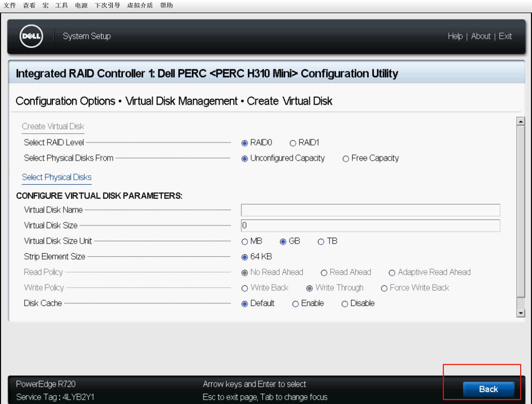The width and height of the screenshot is (532, 404).
Task: Click the Help link
Action: click(x=455, y=36)
